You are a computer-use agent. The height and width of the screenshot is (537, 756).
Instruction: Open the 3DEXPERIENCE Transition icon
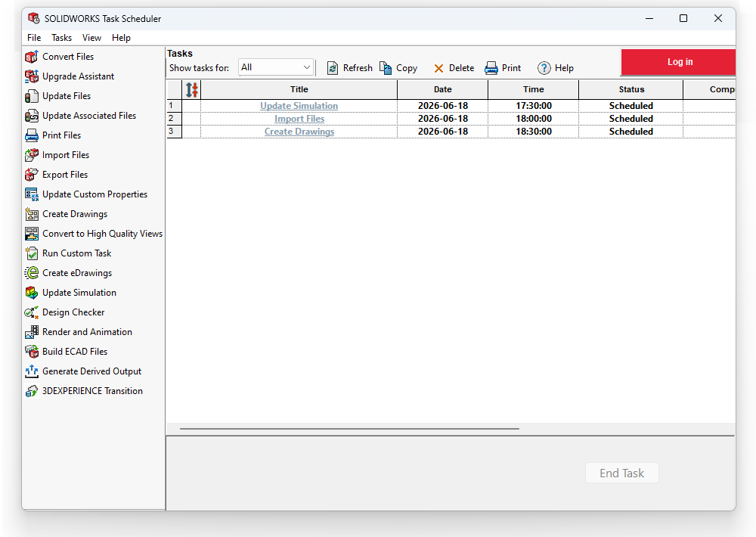[x=31, y=391]
